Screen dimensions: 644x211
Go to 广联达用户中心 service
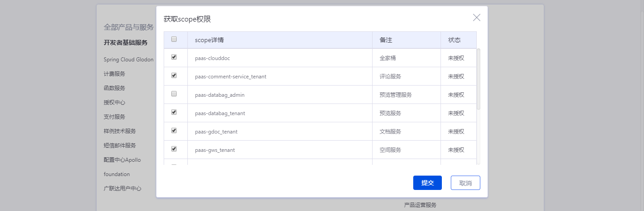click(x=123, y=189)
